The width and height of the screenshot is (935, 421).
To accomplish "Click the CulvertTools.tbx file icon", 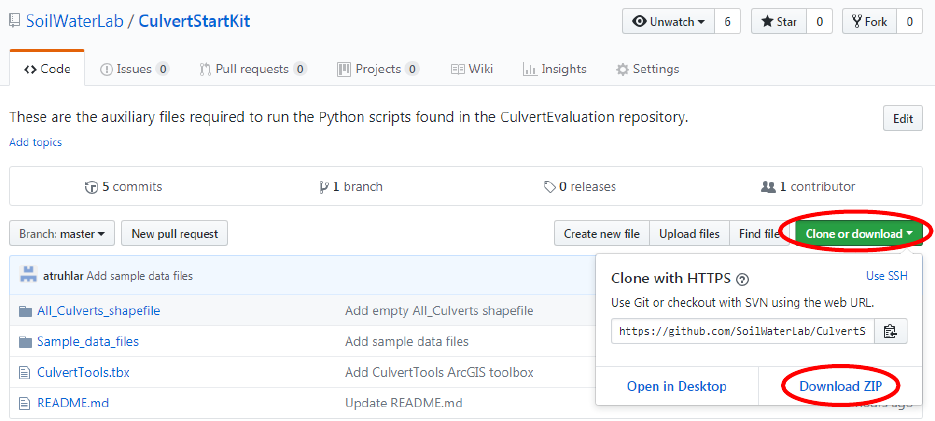I will tap(24, 373).
